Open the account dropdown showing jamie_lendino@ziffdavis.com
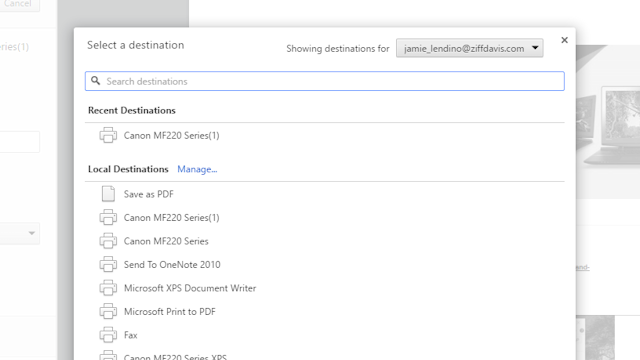Viewport: 640px width, 360px height. [469, 48]
